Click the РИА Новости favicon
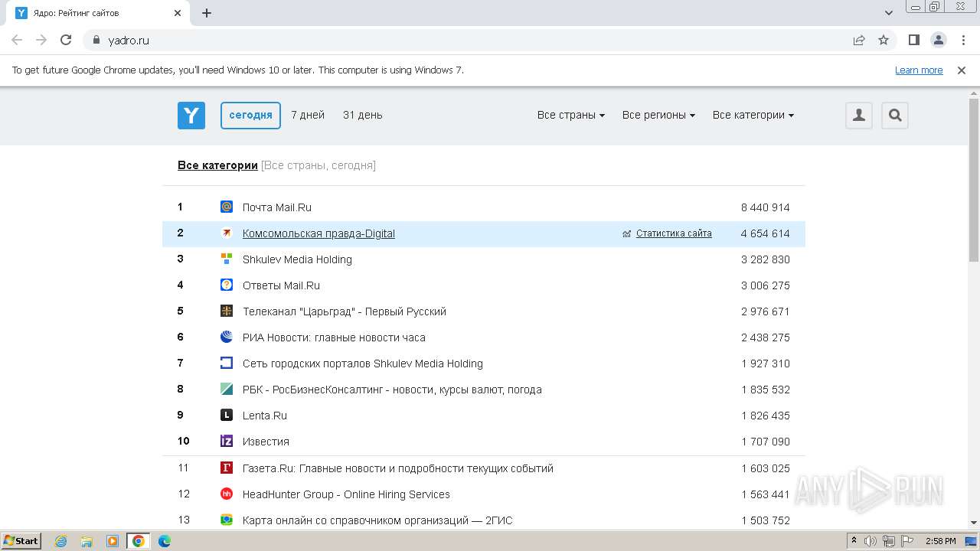The height and width of the screenshot is (551, 980). coord(227,337)
